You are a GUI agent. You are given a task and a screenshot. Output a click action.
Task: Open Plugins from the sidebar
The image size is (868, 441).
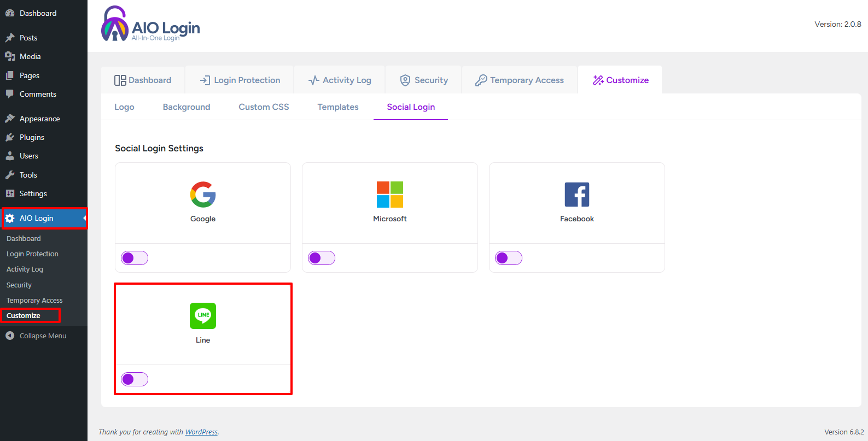(x=32, y=137)
